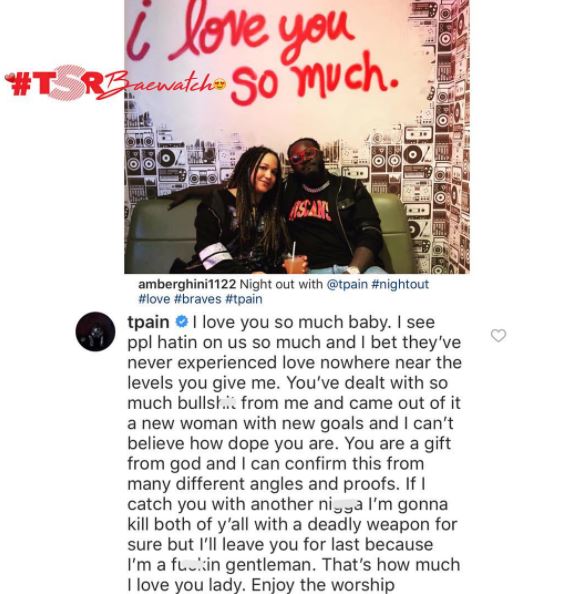Image resolution: width=582 pixels, height=594 pixels.
Task: Click the #TSR Baewatch logo
Action: point(114,84)
